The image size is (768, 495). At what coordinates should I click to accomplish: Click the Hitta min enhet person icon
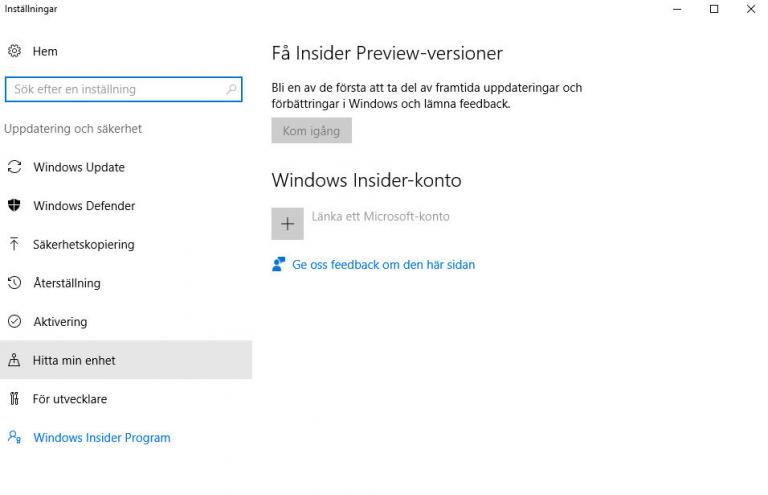pyautogui.click(x=14, y=360)
